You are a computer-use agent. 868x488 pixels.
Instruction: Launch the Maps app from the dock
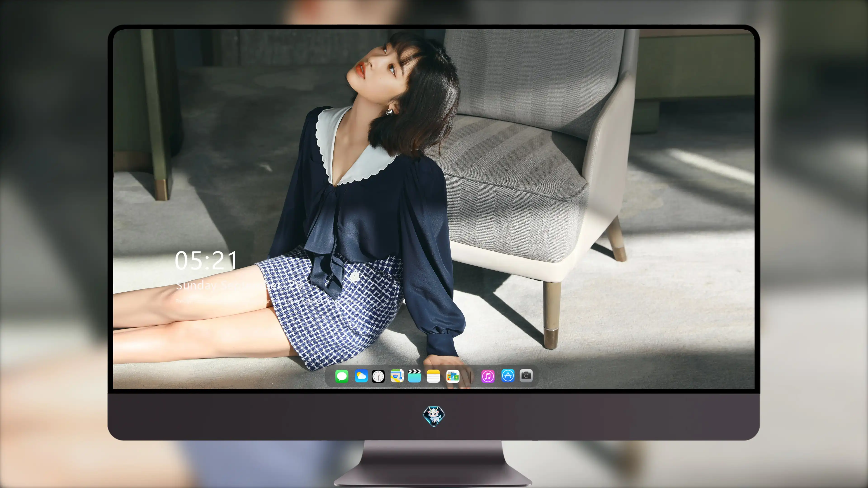tap(397, 376)
